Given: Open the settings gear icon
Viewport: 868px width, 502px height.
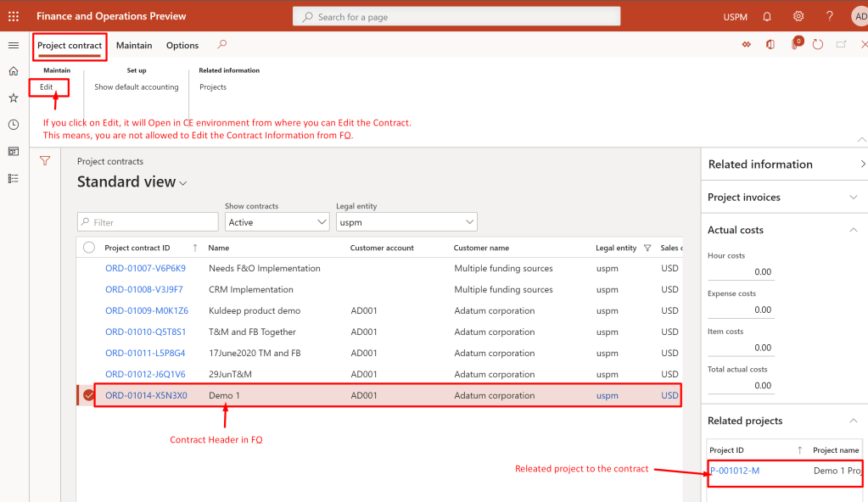Looking at the screenshot, I should 798,16.
